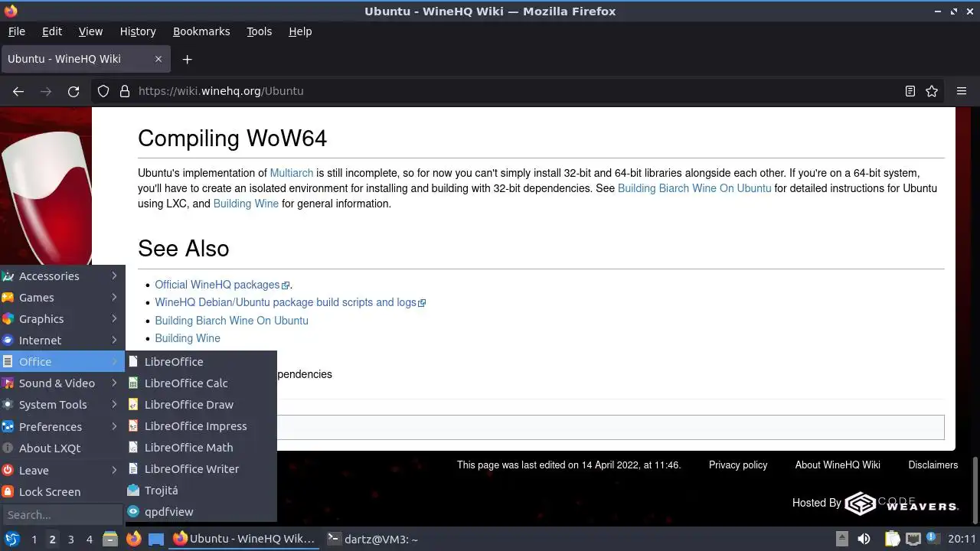Click the removable media eject tray icon
The width and height of the screenshot is (980, 551).
[x=841, y=539]
